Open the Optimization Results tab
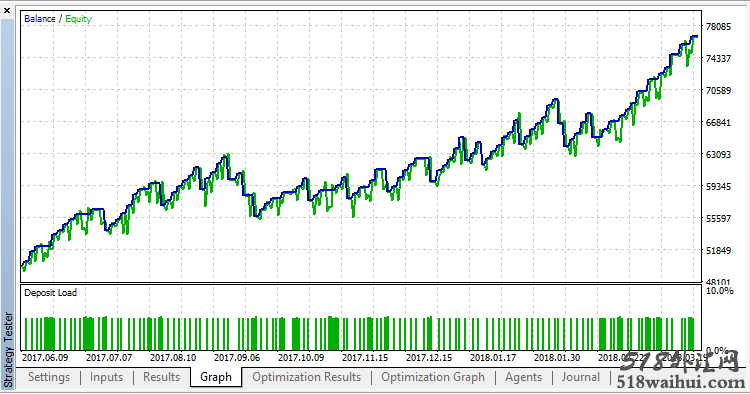 click(x=307, y=377)
